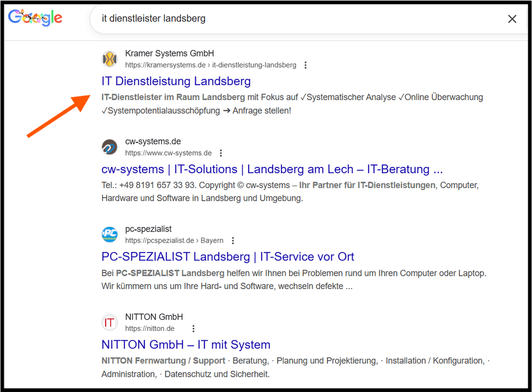The height and width of the screenshot is (392, 532).
Task: Open the three-dot menu for cw-systems result
Action: click(x=221, y=153)
